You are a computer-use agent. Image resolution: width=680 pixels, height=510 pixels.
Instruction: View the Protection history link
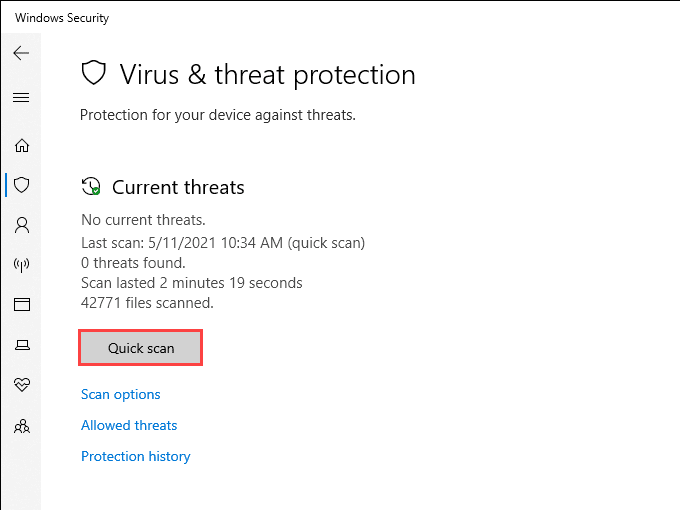tap(136, 456)
